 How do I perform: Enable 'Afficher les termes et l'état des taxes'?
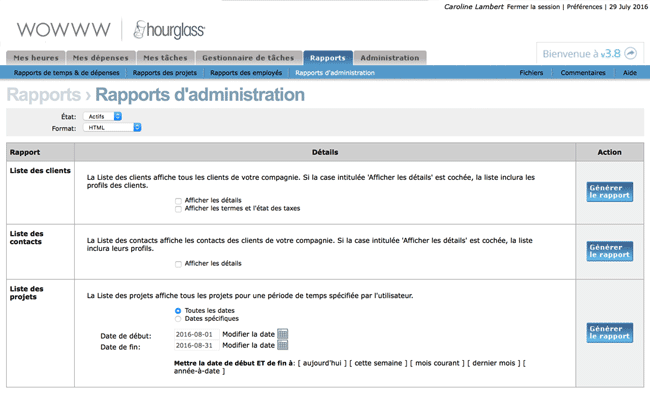coord(178,209)
